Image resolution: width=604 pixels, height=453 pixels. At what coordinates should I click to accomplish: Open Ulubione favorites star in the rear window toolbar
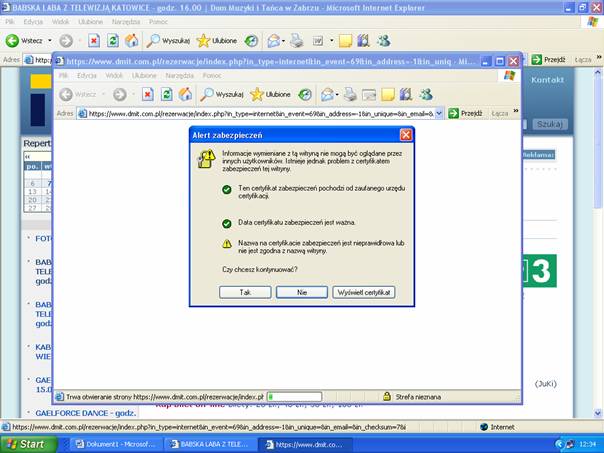point(217,41)
